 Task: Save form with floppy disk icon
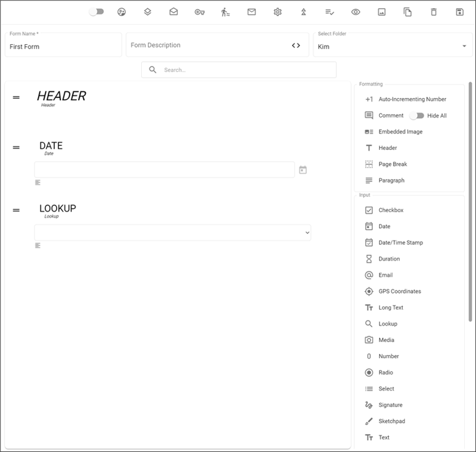point(459,12)
